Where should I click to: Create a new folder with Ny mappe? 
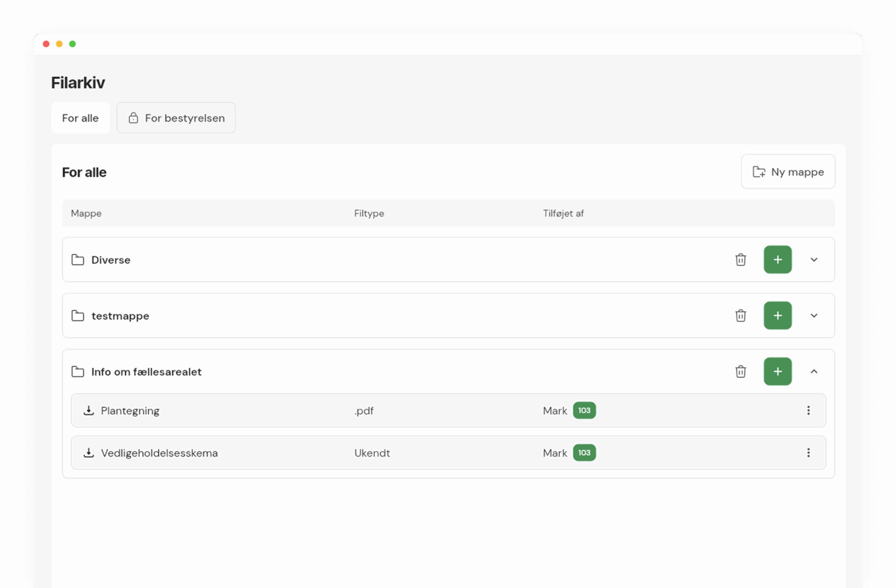(788, 172)
